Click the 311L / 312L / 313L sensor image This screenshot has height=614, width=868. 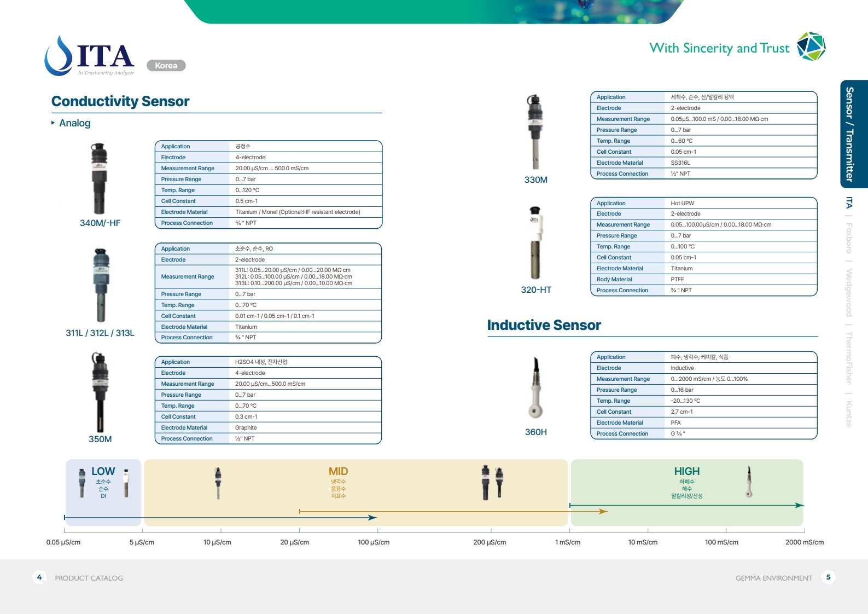click(x=101, y=285)
